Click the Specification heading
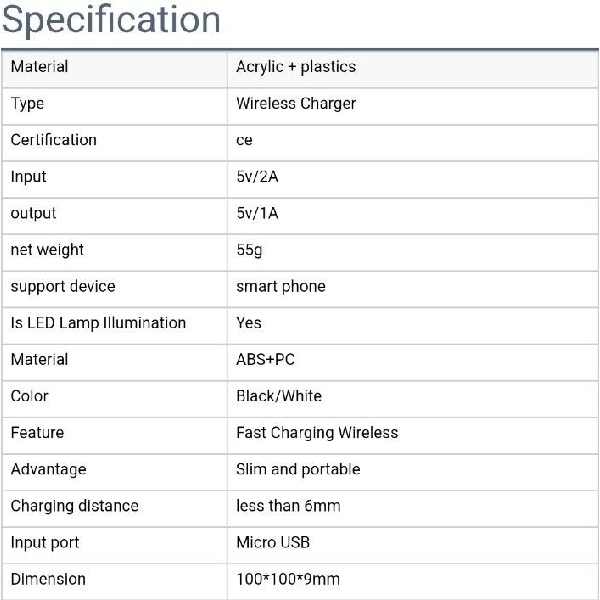 [x=111, y=20]
